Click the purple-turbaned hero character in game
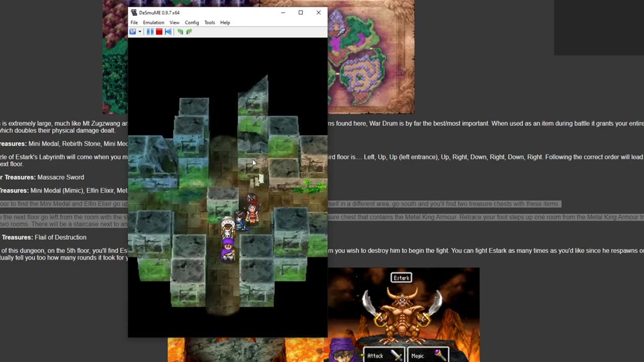 [228, 249]
